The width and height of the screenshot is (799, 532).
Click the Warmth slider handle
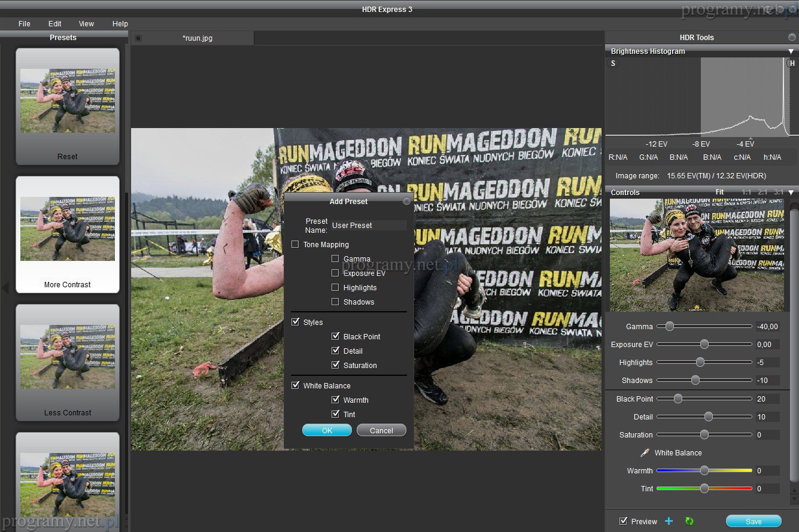pos(704,471)
